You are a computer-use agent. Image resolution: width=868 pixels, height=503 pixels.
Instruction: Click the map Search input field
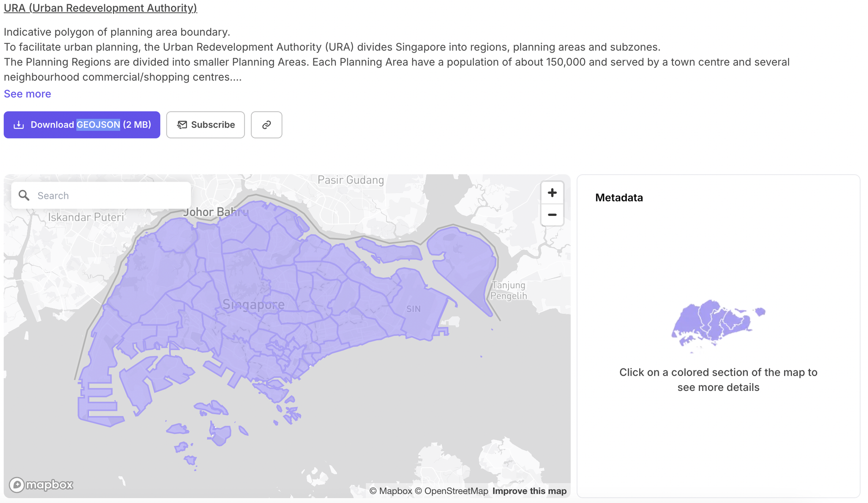(101, 195)
